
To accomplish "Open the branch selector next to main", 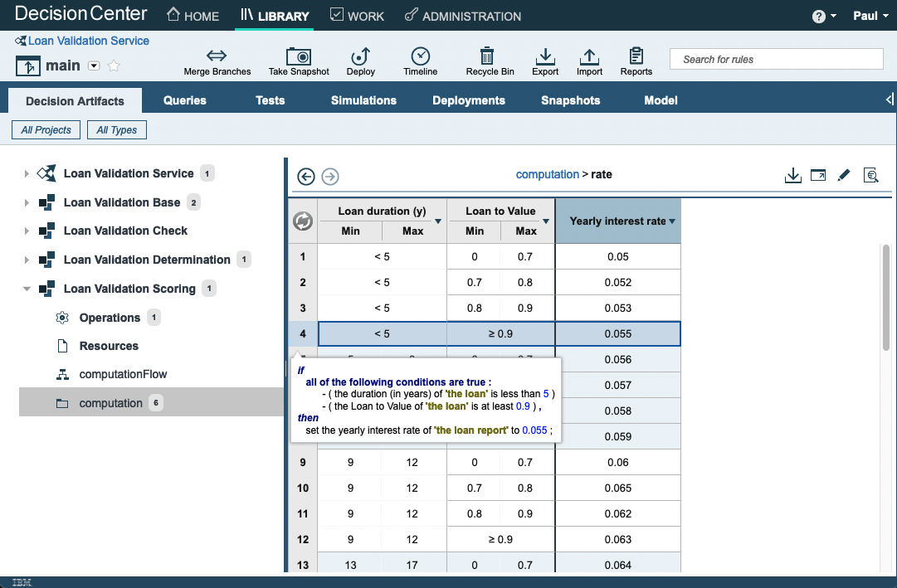I will click(x=94, y=64).
